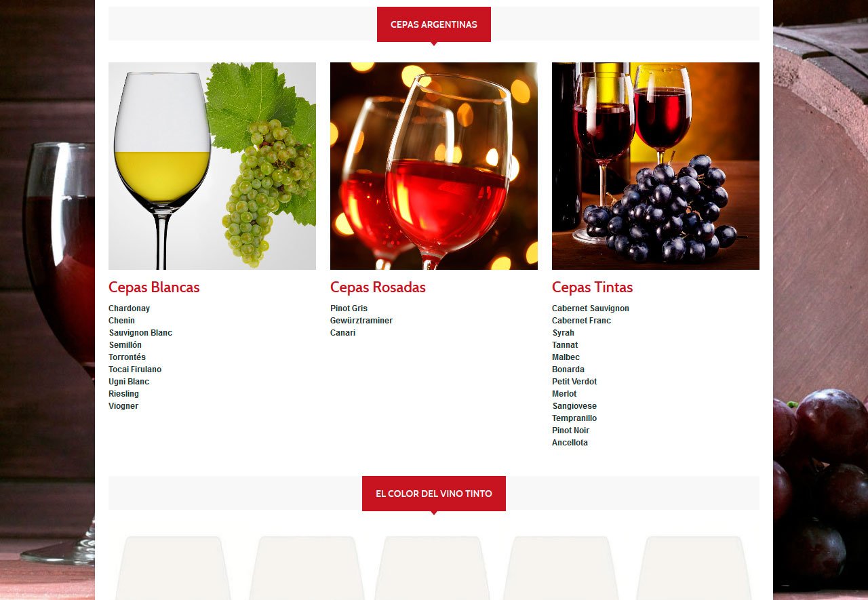Select the Gewürztraminer entry

(361, 321)
